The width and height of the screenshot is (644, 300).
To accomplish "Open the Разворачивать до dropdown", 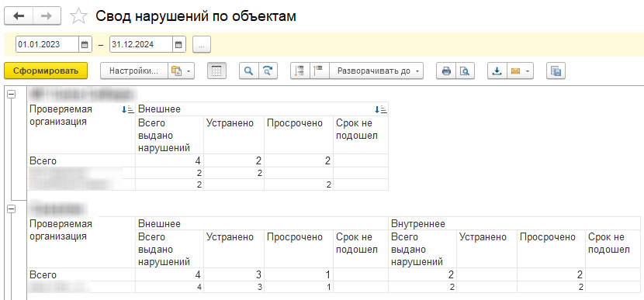I will point(376,71).
